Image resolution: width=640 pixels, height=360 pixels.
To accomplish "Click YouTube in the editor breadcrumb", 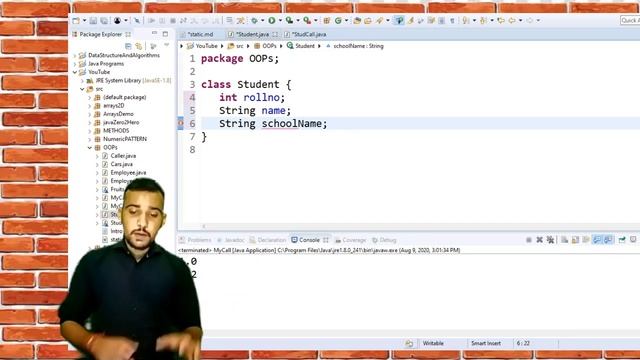I will click(202, 46).
